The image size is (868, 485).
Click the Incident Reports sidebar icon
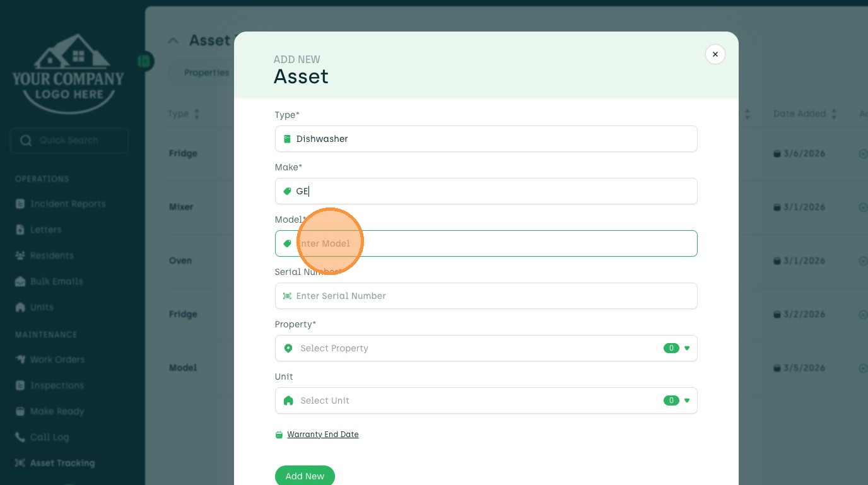20,204
